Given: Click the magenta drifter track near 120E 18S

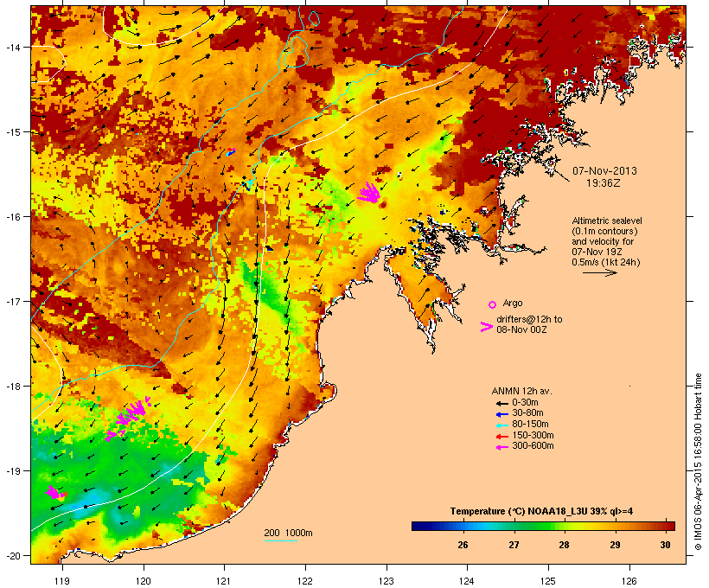Looking at the screenshot, I should click(129, 417).
